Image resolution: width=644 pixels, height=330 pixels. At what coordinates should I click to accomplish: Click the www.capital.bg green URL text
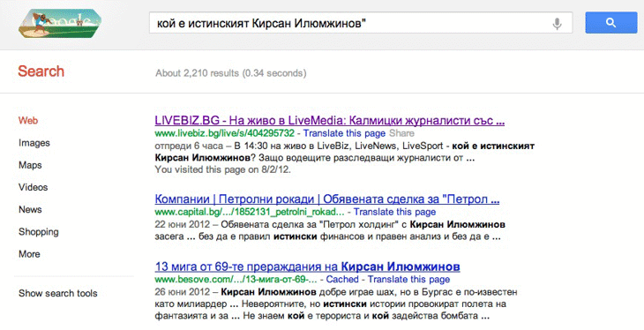coord(250,212)
